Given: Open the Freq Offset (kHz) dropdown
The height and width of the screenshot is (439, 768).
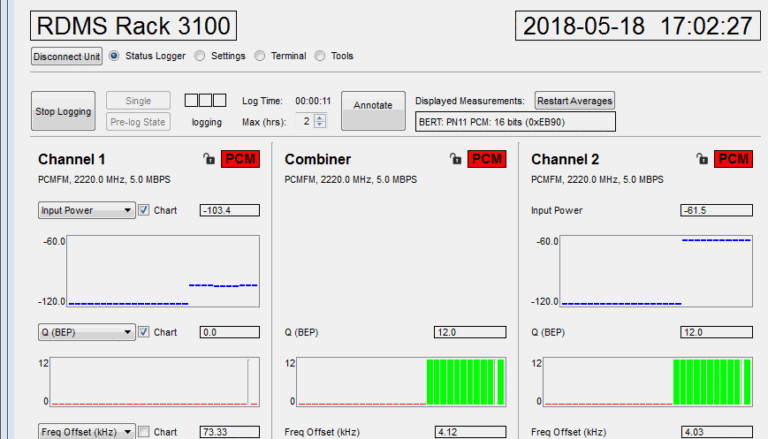Looking at the screenshot, I should coord(87,432).
